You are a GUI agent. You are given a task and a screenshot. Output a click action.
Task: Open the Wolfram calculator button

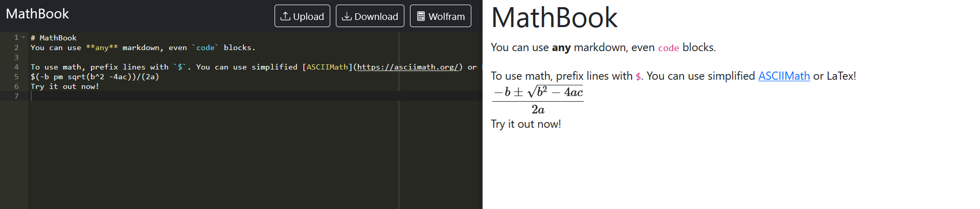click(x=441, y=16)
